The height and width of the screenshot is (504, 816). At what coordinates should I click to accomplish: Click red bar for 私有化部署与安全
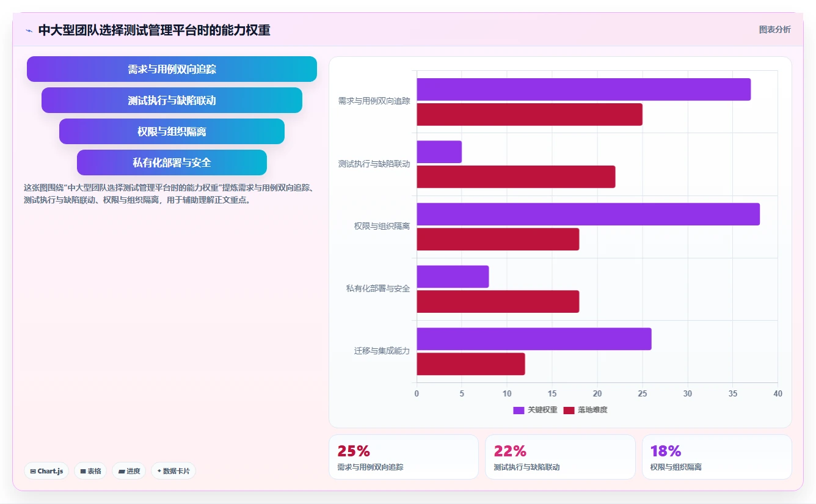(498, 301)
